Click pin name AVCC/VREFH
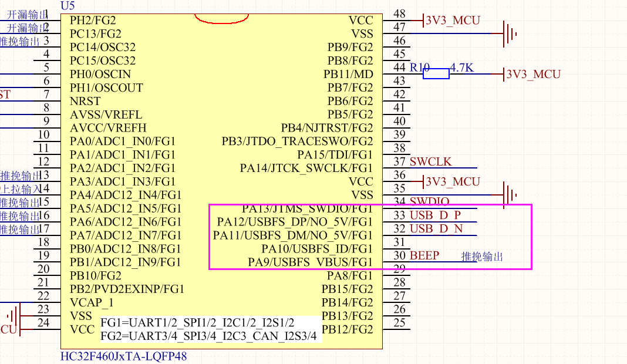 coord(109,128)
